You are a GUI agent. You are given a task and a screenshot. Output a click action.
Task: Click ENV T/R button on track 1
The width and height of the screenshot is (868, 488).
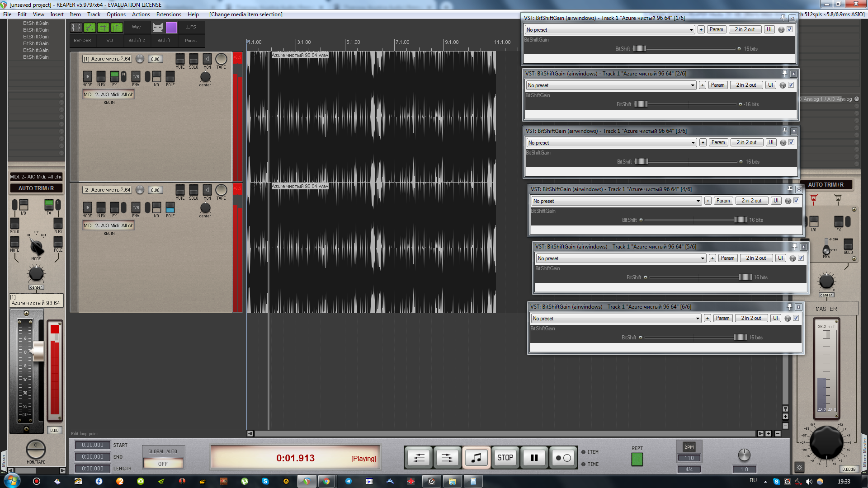pyautogui.click(x=136, y=76)
